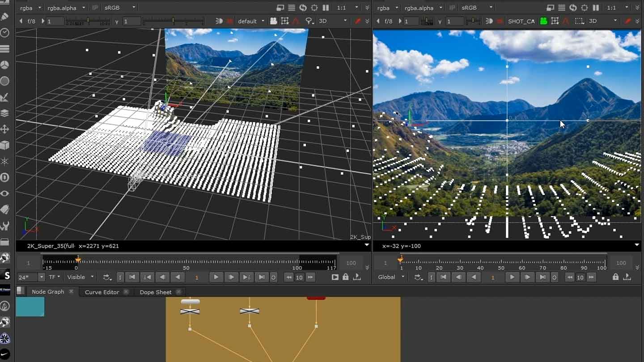Open the sRGB viewer colorspace dropdown
Viewport: 644px width, 362px height.
coord(122,8)
